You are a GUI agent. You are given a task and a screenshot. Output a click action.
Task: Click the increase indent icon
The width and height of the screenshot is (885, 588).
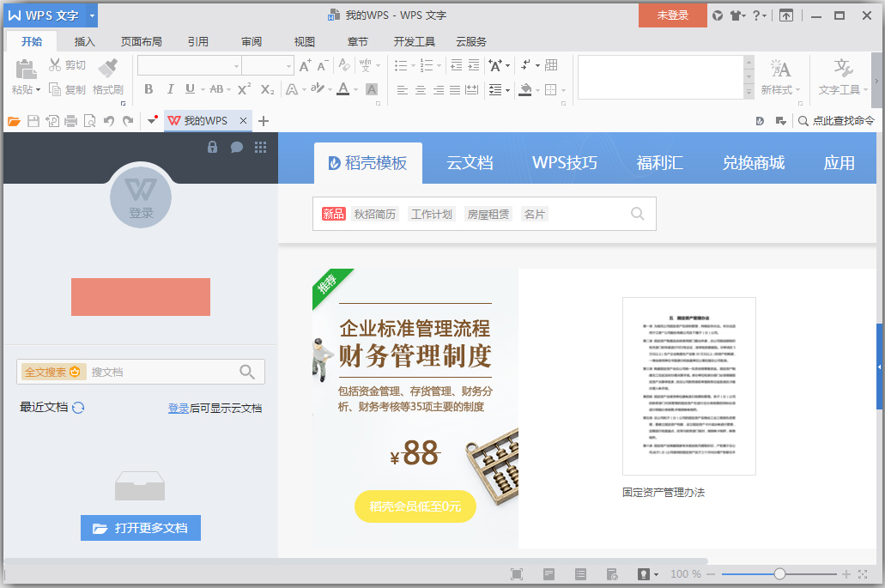point(474,65)
